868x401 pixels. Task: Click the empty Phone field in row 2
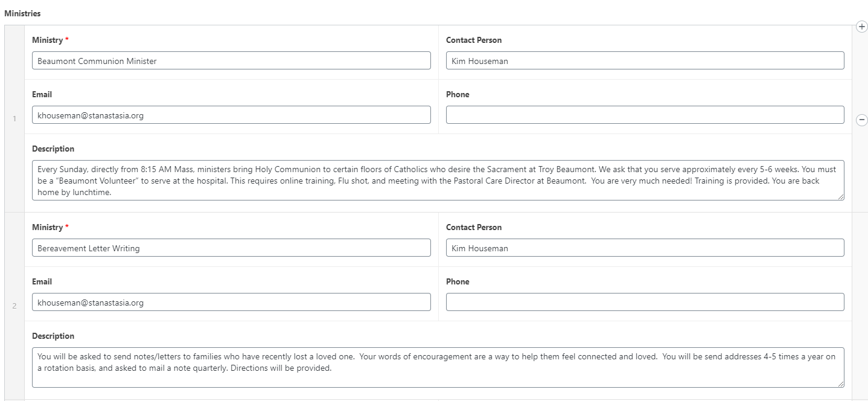(x=645, y=302)
